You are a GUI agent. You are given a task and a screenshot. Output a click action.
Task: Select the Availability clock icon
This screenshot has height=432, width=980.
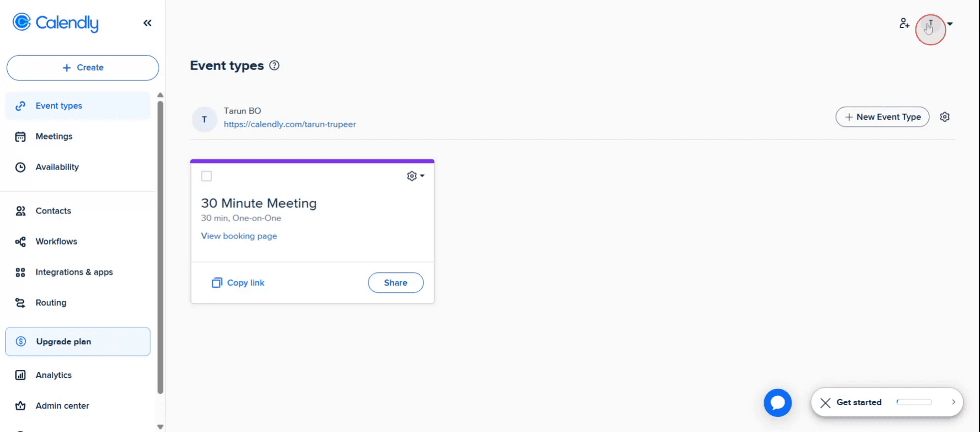point(20,167)
